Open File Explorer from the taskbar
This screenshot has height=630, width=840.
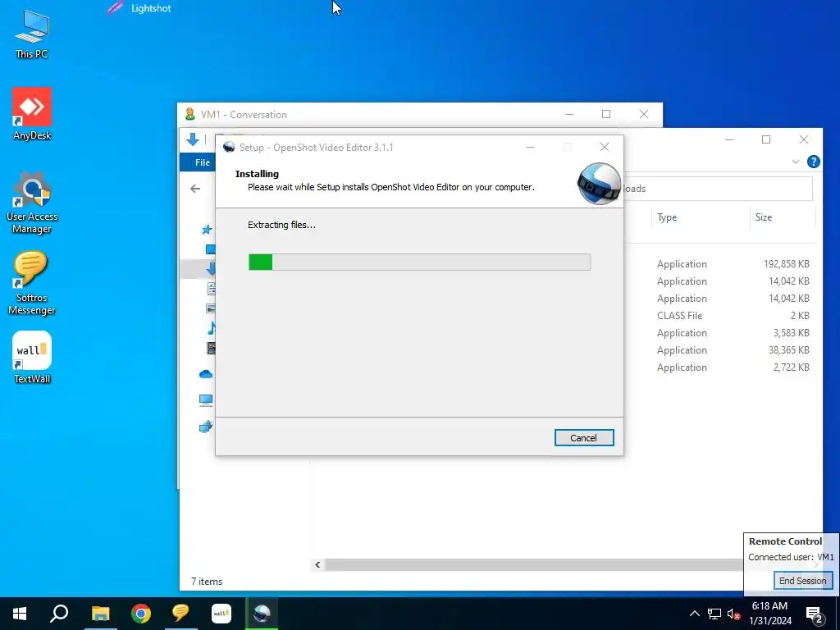tap(100, 614)
